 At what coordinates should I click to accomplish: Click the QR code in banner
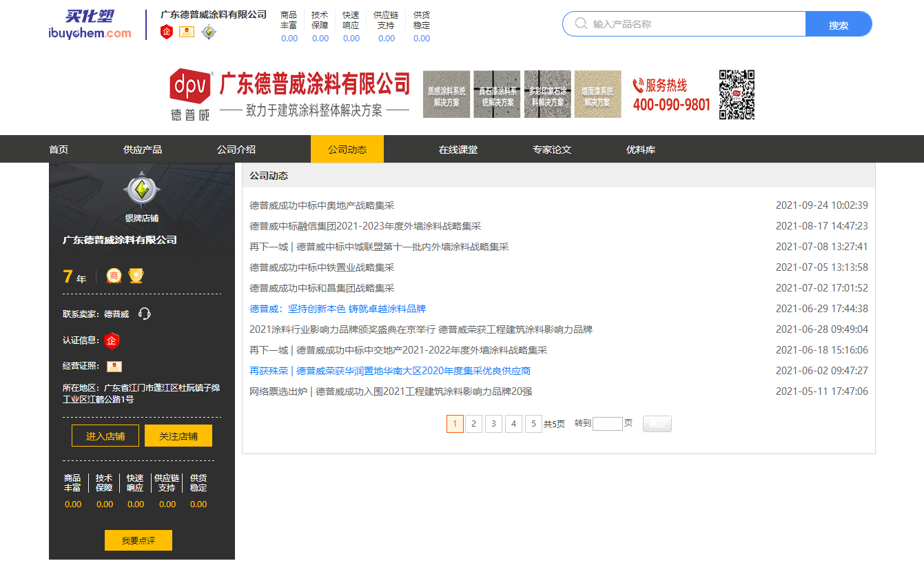point(737,94)
